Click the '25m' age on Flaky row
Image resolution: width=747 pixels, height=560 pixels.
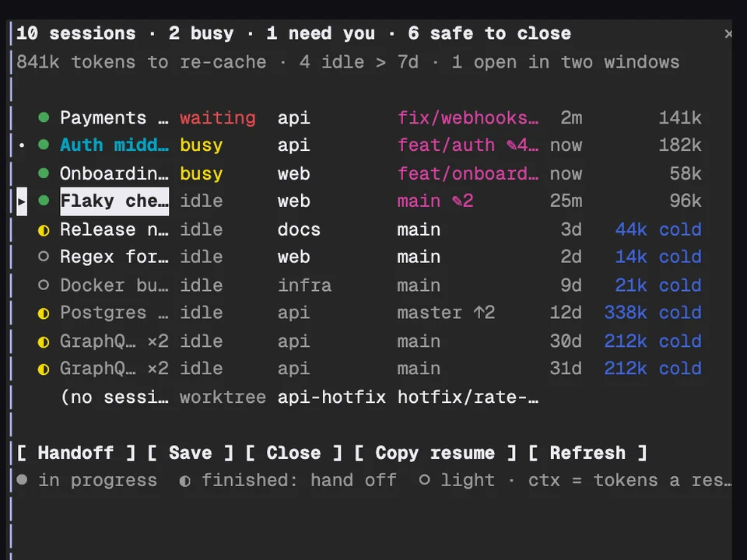pos(566,201)
